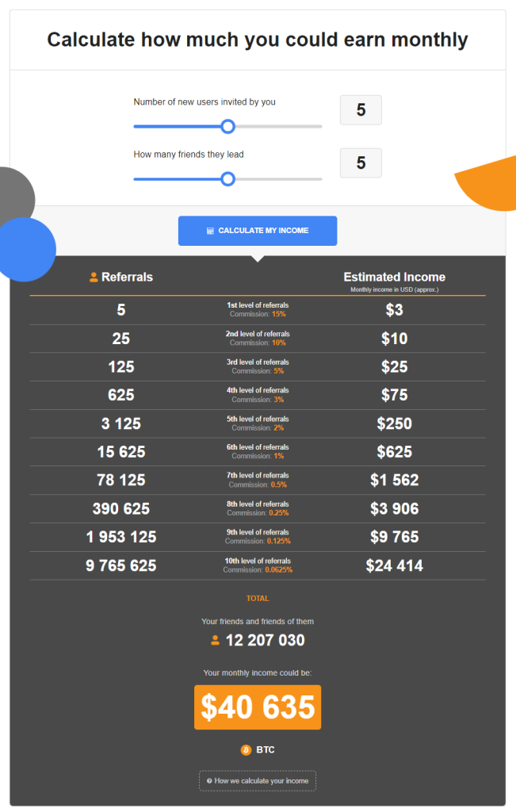516x812 pixels.
Task: Select the 10th level of referrals label
Action: [258, 561]
